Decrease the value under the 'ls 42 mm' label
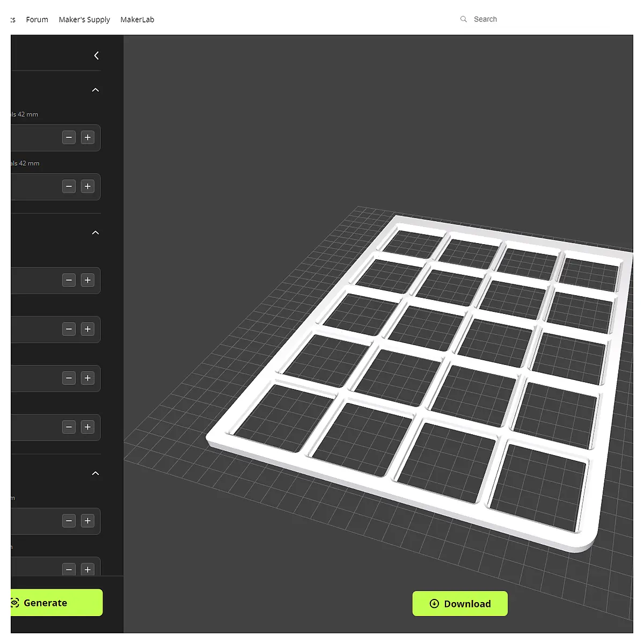The height and width of the screenshot is (644, 644). (x=69, y=137)
